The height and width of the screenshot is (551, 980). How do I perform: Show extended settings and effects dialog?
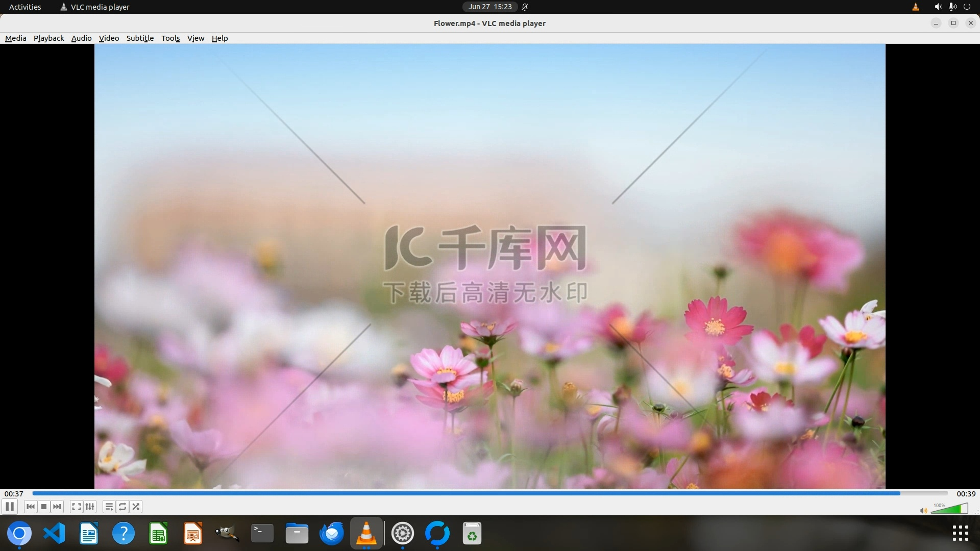pos(90,507)
